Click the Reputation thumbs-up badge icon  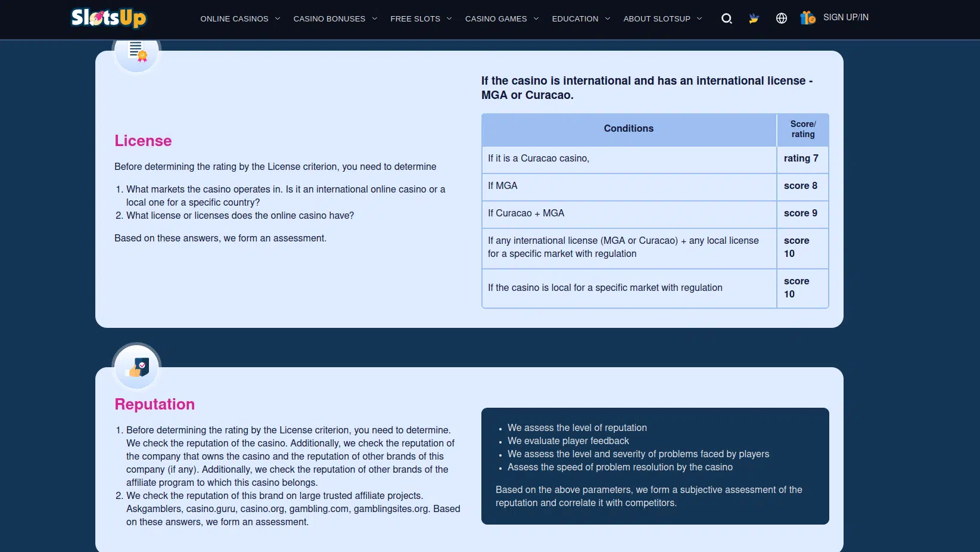tap(137, 367)
